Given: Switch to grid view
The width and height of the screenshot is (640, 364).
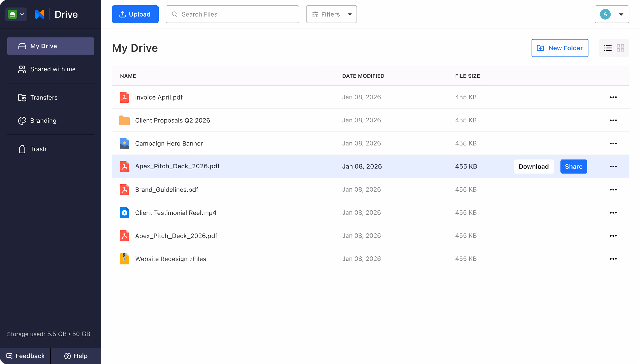Looking at the screenshot, I should pos(620,48).
